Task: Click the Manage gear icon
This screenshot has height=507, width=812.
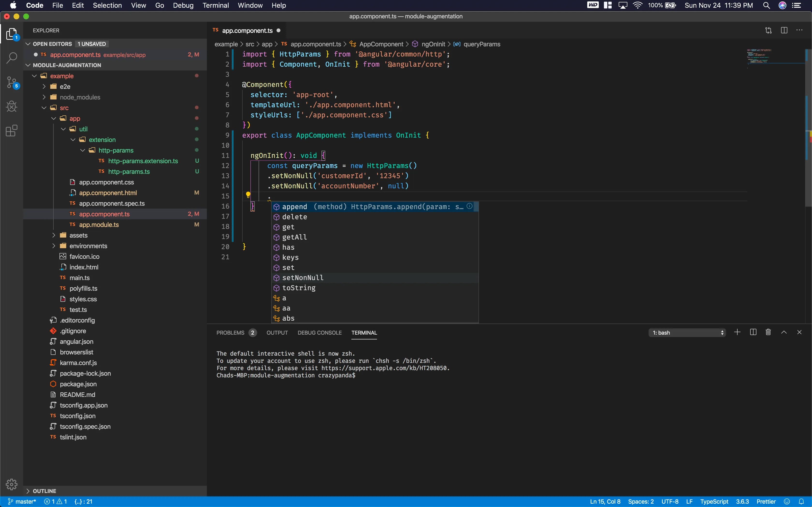Action: tap(12, 484)
